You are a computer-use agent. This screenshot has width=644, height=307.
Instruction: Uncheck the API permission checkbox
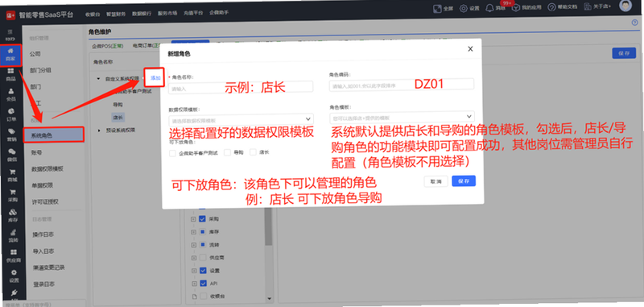(203, 284)
